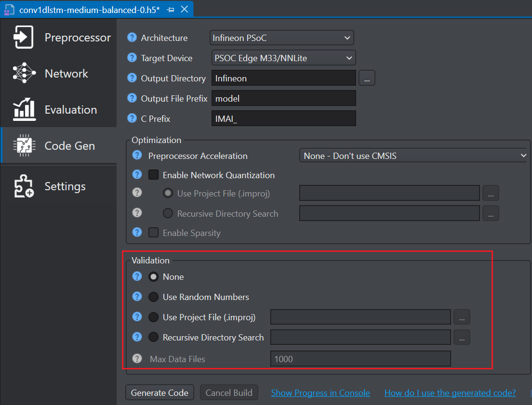
Task: Browse for Validation project file
Action: point(462,317)
